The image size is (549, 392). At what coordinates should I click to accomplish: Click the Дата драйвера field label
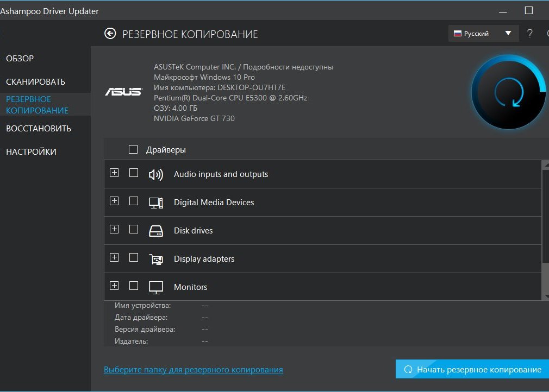141,318
